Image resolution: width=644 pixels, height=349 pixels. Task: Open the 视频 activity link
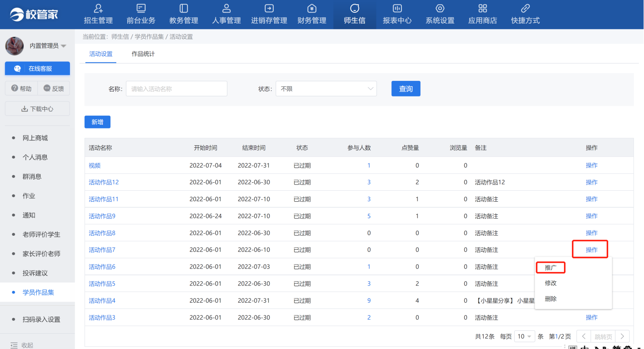[x=94, y=165]
